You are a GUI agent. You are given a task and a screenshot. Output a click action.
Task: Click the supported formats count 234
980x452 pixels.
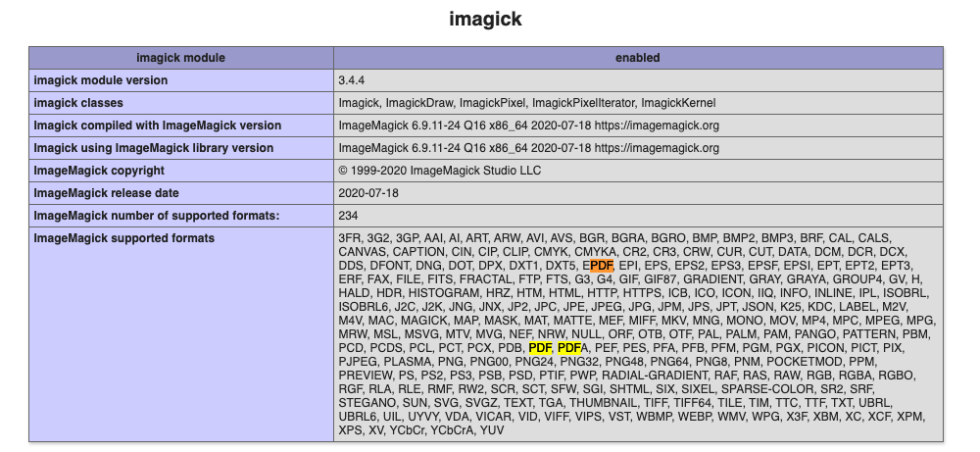tap(348, 215)
